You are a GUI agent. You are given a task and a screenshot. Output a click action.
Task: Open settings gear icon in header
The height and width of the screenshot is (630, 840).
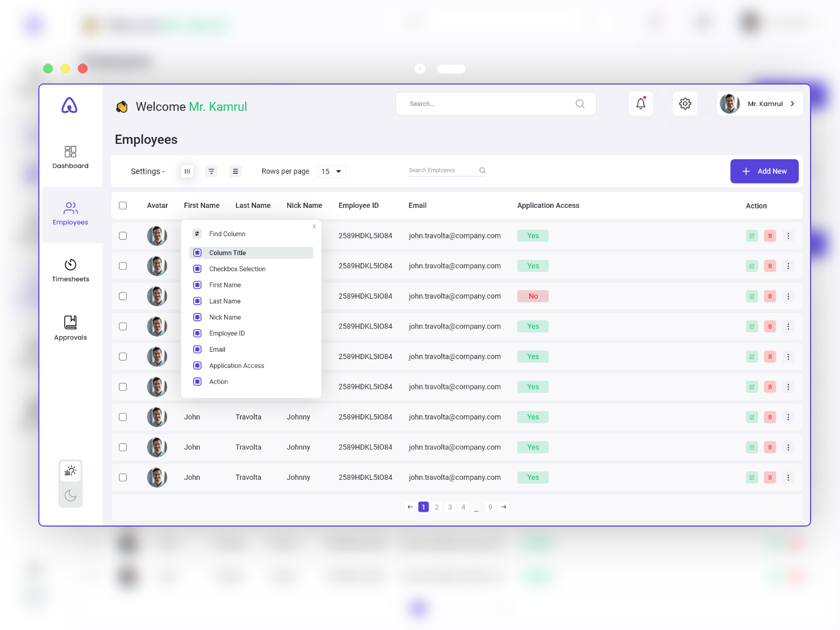[685, 103]
